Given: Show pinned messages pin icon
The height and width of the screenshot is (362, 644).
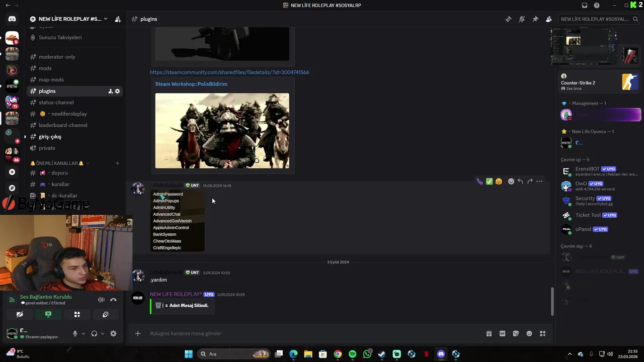Looking at the screenshot, I should 535,19.
